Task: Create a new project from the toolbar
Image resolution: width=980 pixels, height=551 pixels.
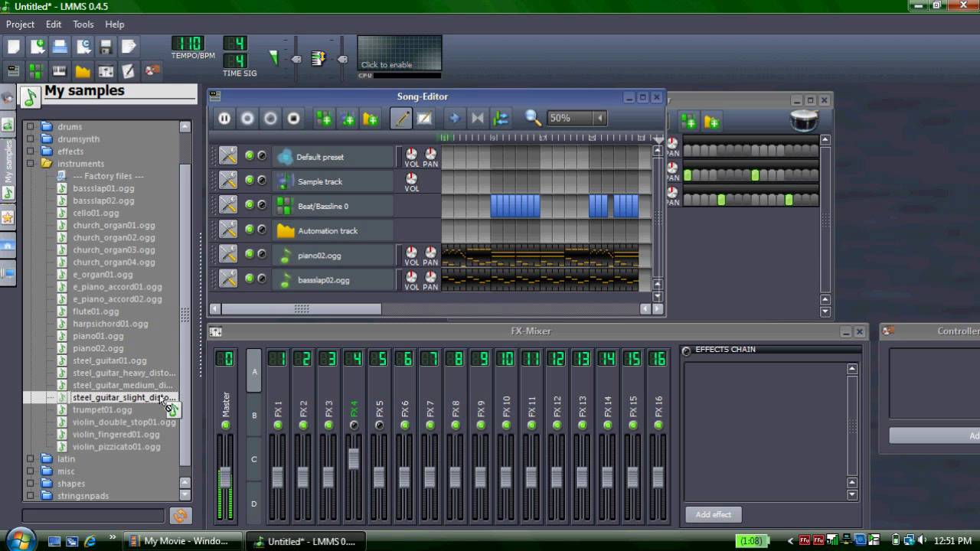Action: click(14, 47)
